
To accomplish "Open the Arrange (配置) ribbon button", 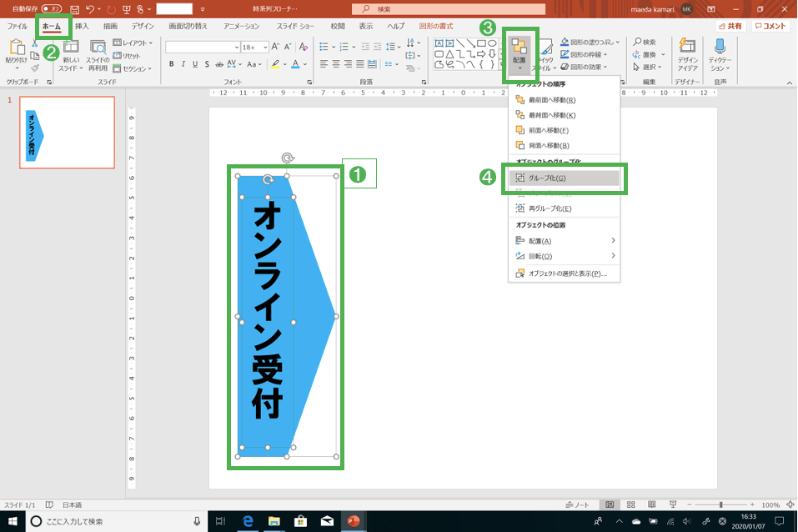I will point(519,54).
